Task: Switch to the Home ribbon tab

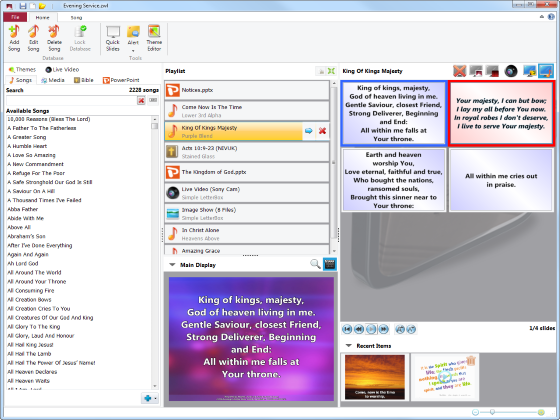Action: click(42, 17)
